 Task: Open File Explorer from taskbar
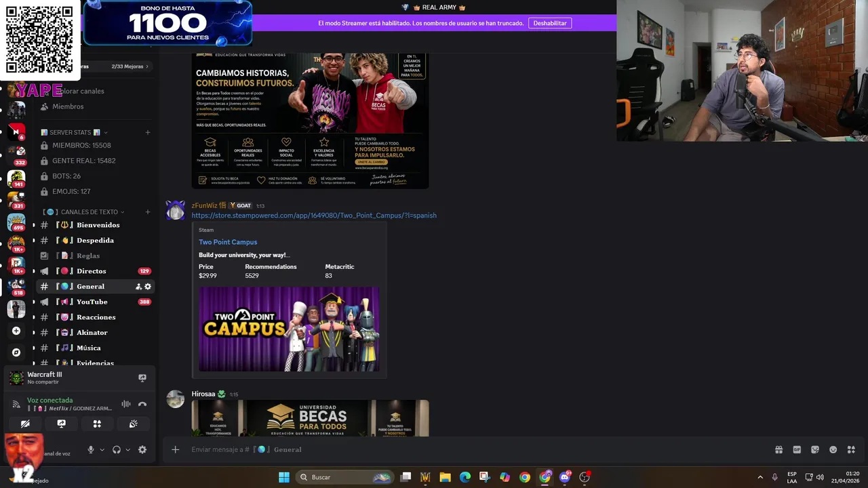446,477
